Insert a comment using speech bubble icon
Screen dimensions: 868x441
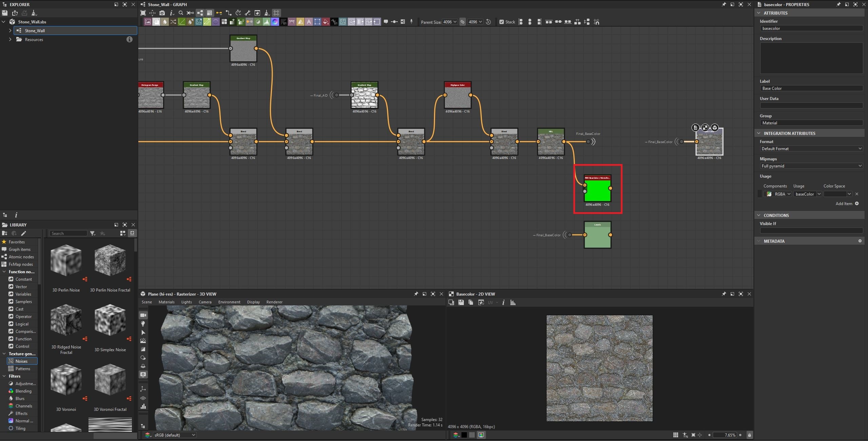click(x=386, y=22)
